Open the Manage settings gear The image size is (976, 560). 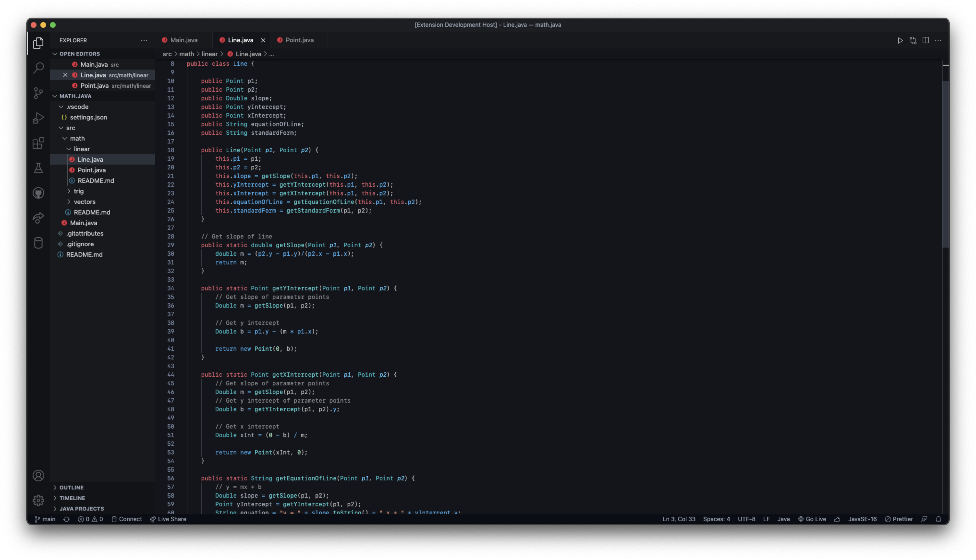click(38, 500)
